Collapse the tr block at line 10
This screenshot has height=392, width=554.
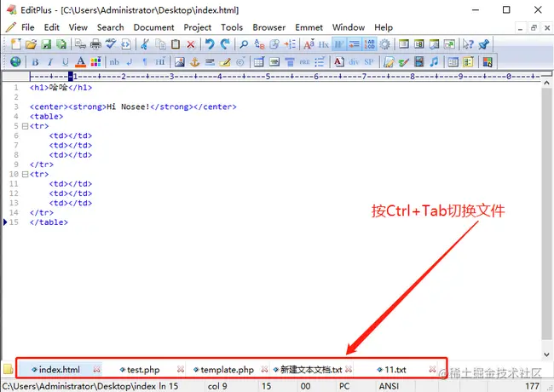[25, 174]
